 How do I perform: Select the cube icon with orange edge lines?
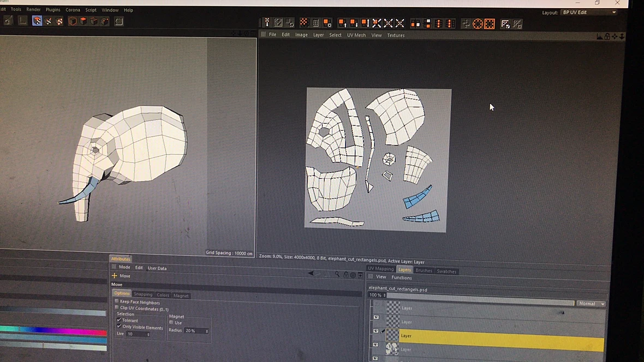(94, 21)
